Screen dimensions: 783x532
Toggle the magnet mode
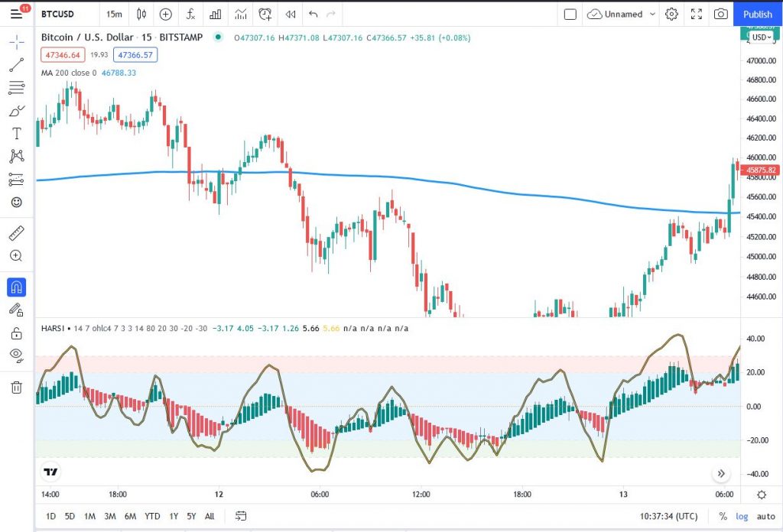click(16, 287)
